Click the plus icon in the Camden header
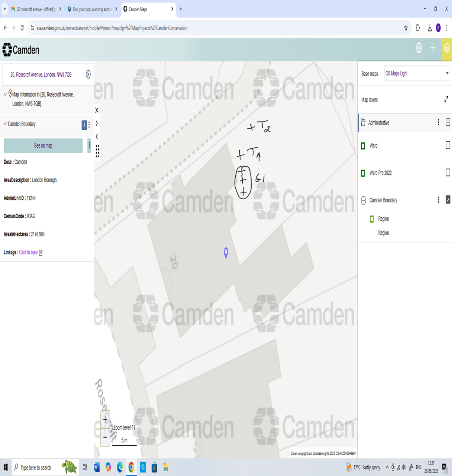 433,48
